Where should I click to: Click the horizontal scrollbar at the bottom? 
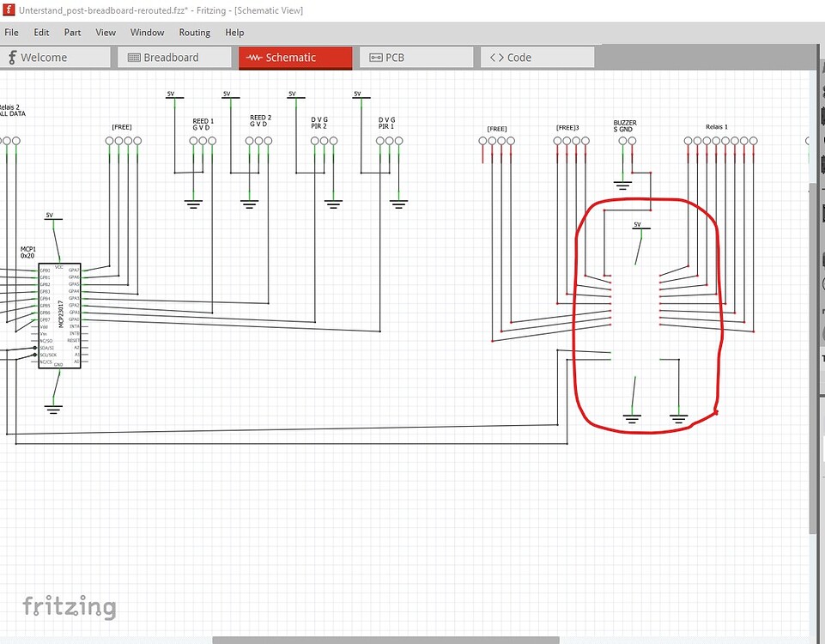click(385, 641)
